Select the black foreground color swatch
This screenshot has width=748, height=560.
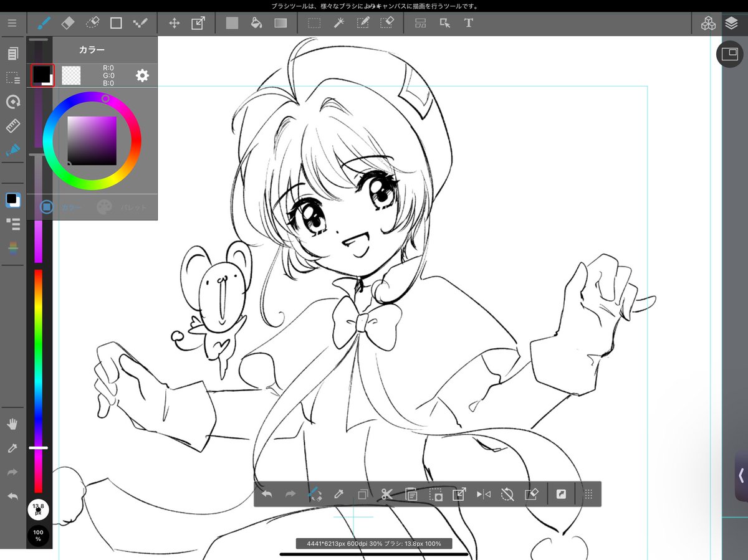(42, 75)
